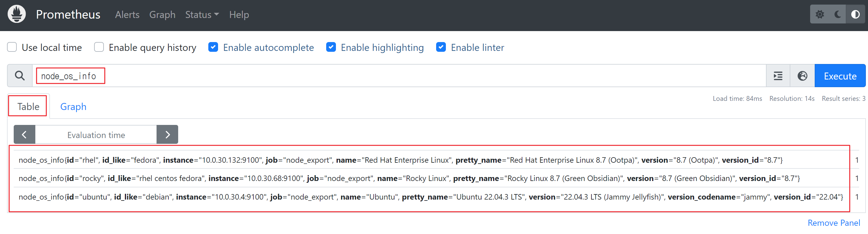The image size is (868, 234).
Task: Switch to light theme sun icon
Action: 820,14
